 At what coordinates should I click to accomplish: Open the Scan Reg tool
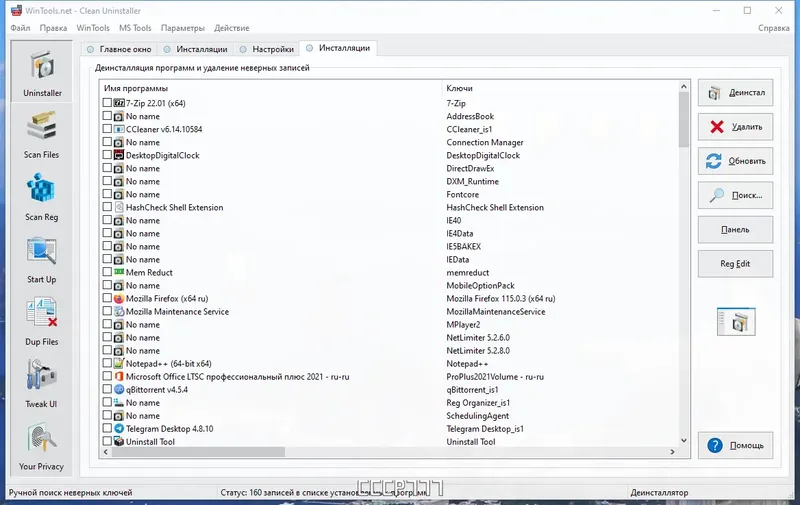pos(42,197)
